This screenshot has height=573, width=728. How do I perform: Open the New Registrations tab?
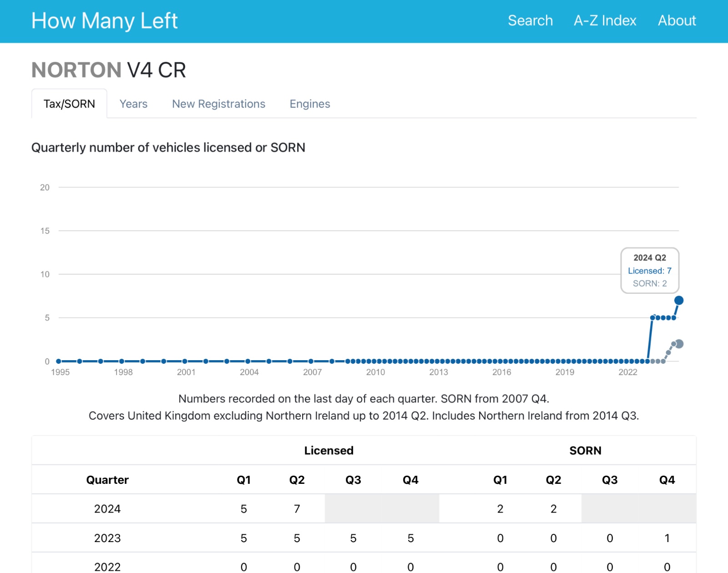218,104
